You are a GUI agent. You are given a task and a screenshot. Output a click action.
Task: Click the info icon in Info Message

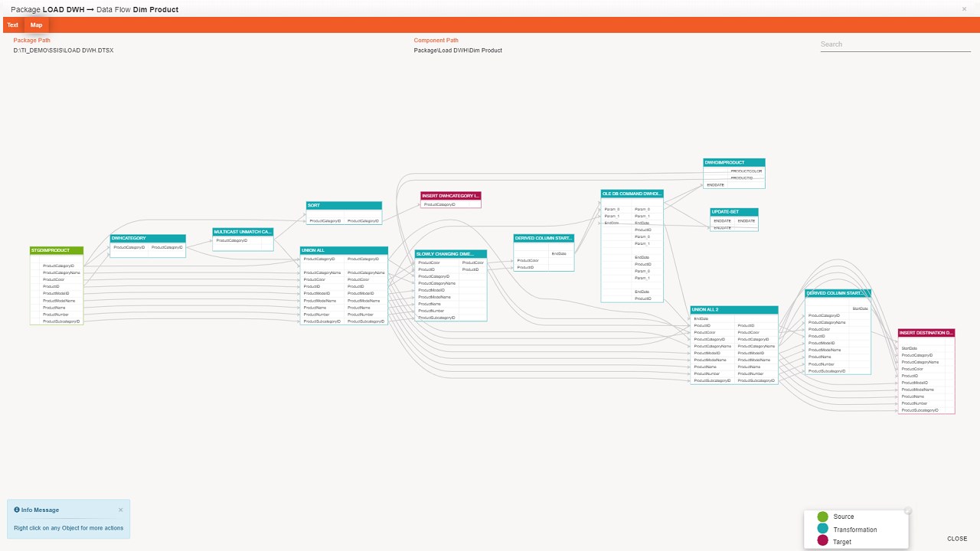(x=17, y=510)
